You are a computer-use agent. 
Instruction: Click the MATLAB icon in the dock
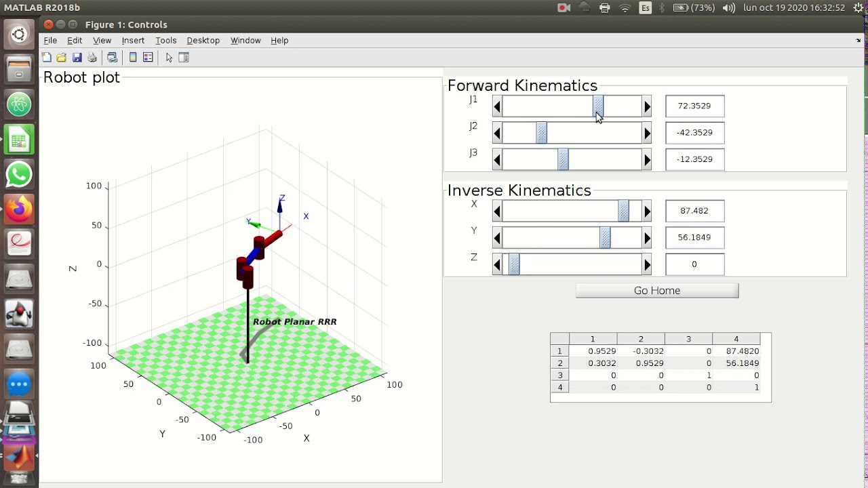[19, 457]
